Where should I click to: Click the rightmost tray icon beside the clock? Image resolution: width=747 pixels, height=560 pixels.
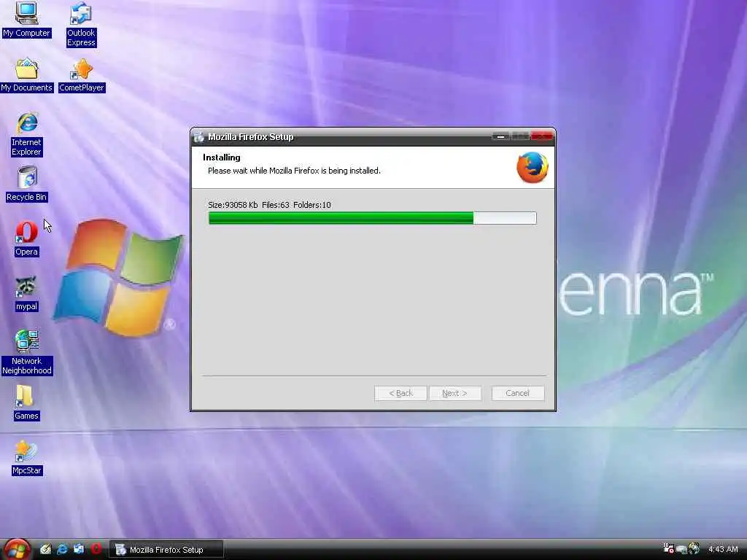point(694,548)
